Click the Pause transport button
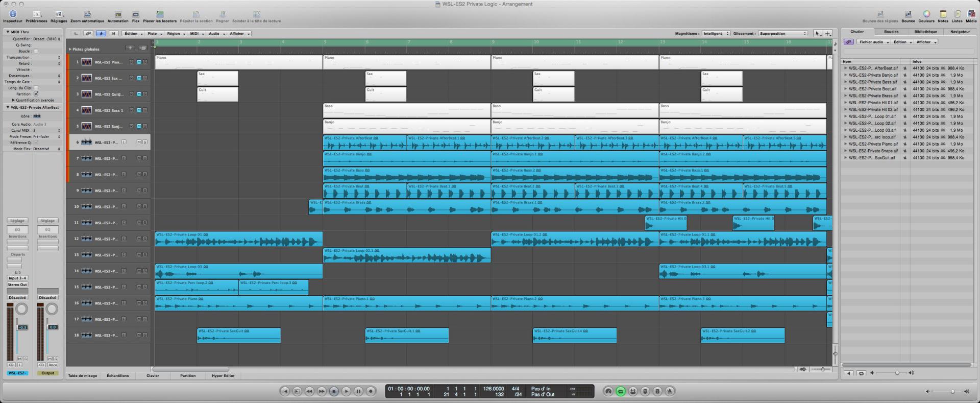This screenshot has width=980, height=403. click(x=358, y=391)
